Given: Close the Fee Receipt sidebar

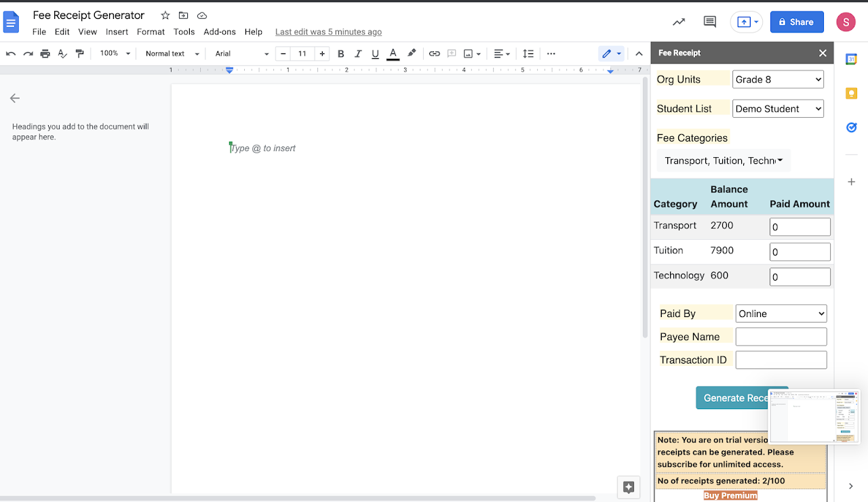Looking at the screenshot, I should [823, 53].
